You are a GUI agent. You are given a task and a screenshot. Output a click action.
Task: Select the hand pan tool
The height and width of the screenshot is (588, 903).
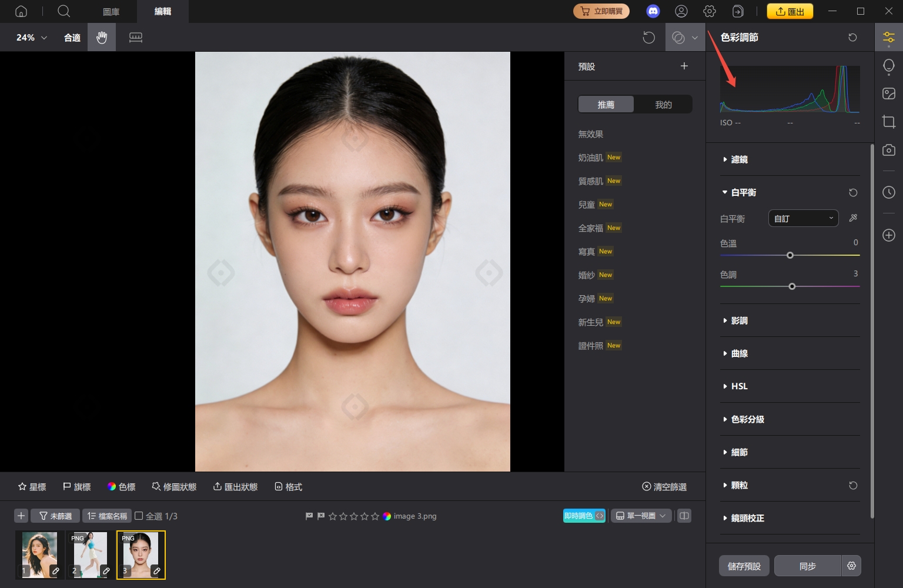click(102, 38)
